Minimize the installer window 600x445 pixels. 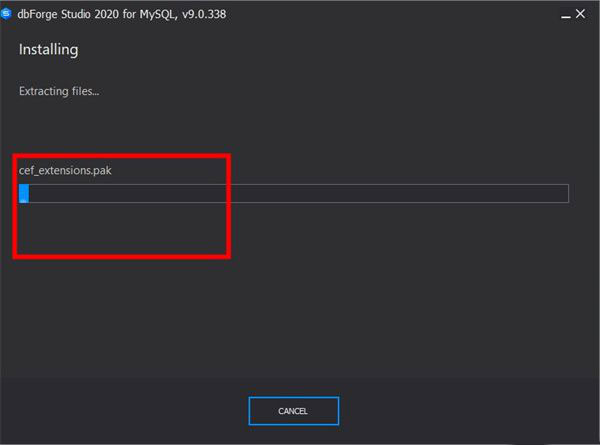(566, 15)
